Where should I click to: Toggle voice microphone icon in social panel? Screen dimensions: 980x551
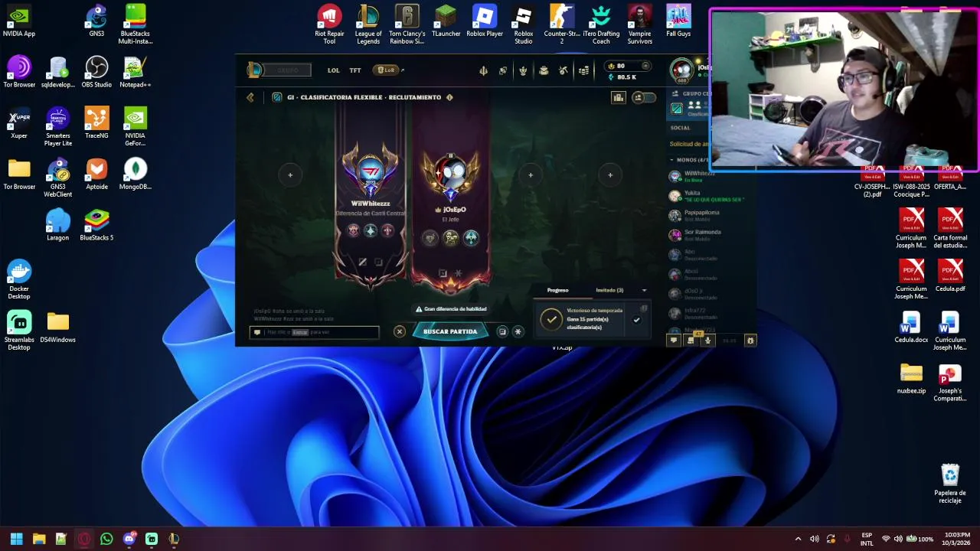[707, 341]
